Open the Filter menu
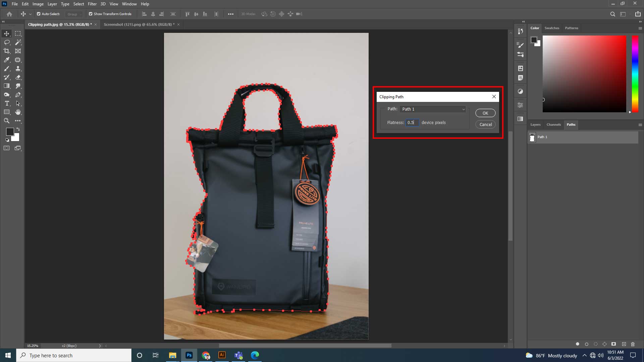644x362 pixels. pos(92,4)
